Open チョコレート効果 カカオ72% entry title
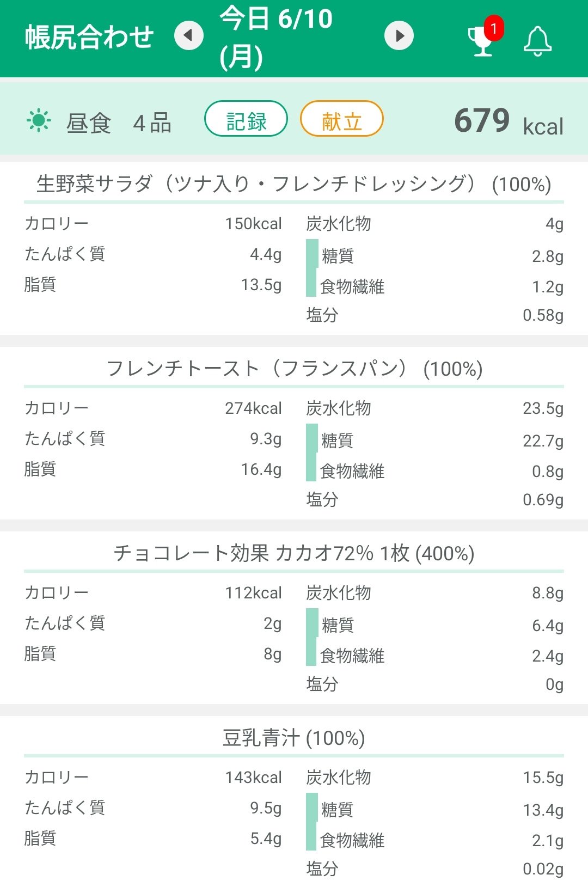The width and height of the screenshot is (588, 887). pos(293,553)
